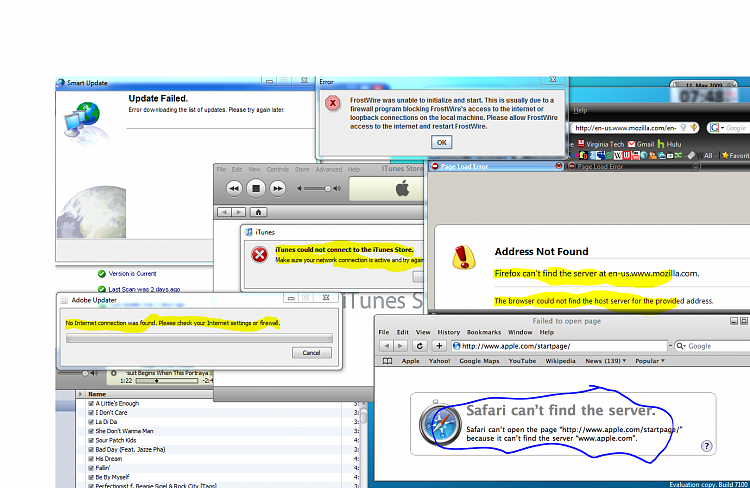Open the iTunes Controls menu
This screenshot has height=488, width=750.
277,169
